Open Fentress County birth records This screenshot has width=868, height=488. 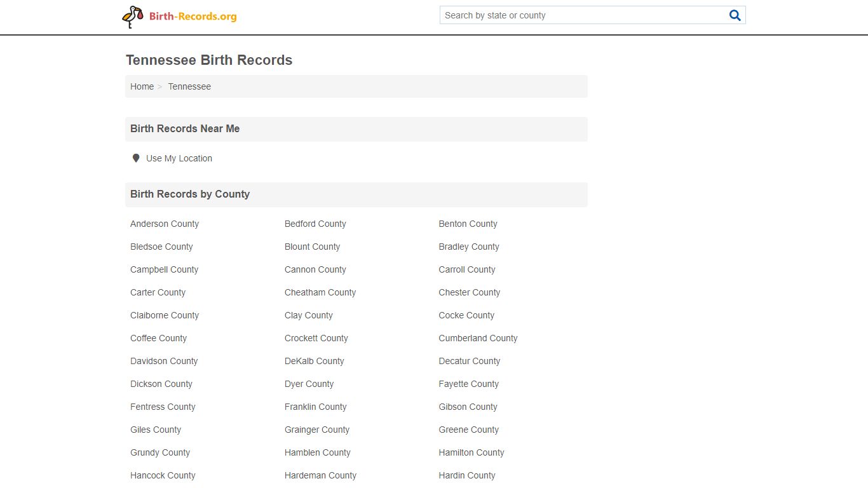pyautogui.click(x=163, y=407)
